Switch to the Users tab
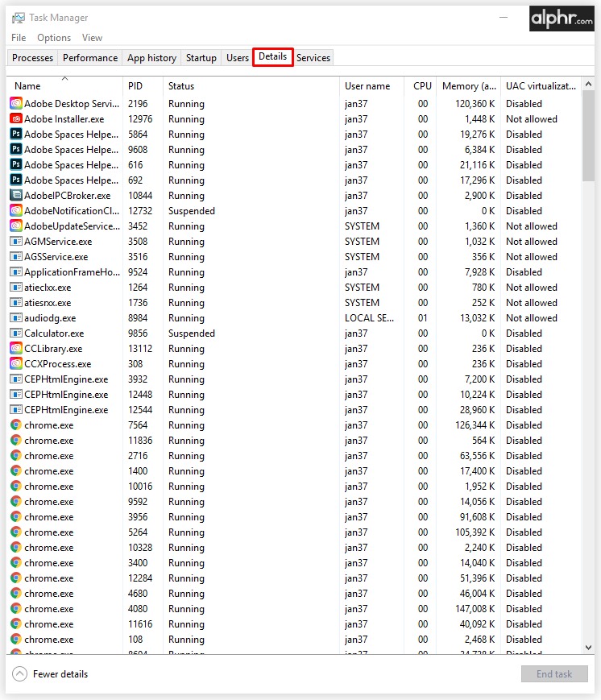Viewport: 601px width, 700px height. point(238,57)
